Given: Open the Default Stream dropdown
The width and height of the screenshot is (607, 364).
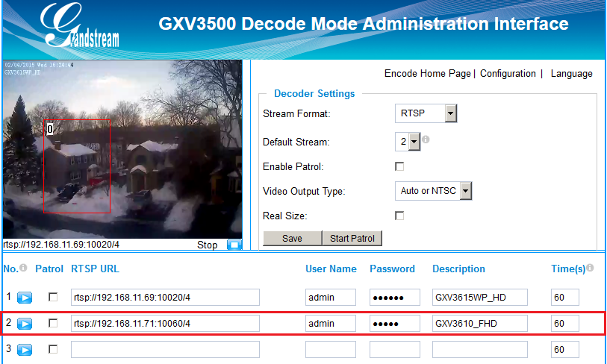Looking at the screenshot, I should [x=408, y=142].
